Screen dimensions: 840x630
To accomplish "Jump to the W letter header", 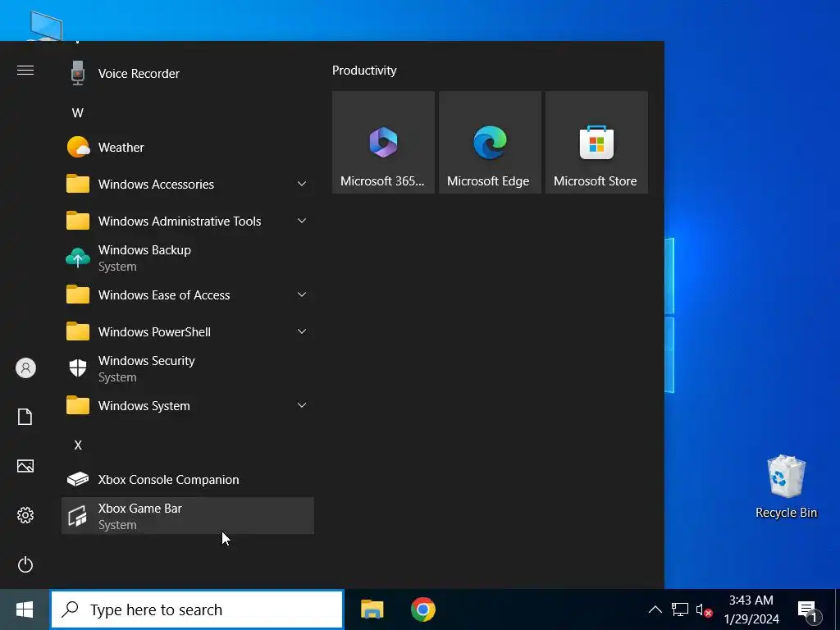I will (x=78, y=113).
